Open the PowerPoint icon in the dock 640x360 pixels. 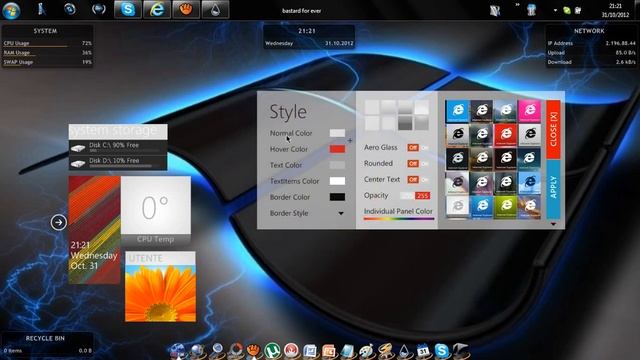pos(329,351)
